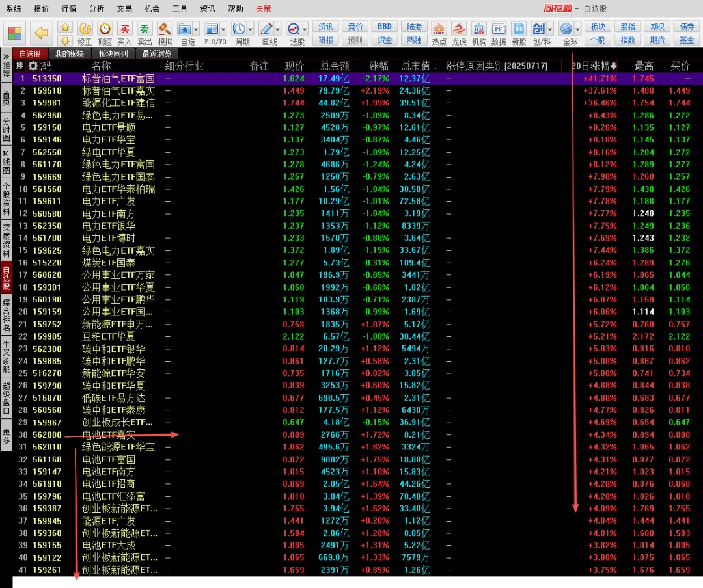Expand the F10/F9 dropdown arrow
703x588 pixels.
[x=223, y=29]
